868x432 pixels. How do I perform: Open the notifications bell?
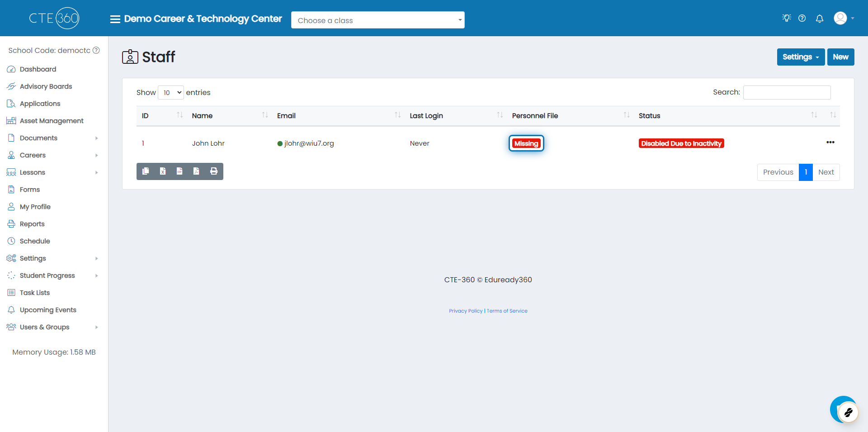pyautogui.click(x=819, y=19)
